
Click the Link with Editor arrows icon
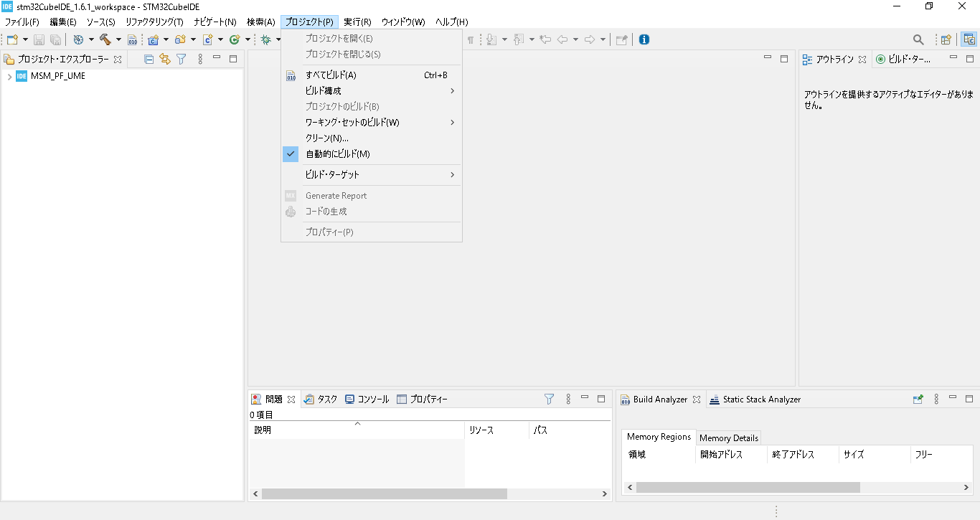[165, 59]
